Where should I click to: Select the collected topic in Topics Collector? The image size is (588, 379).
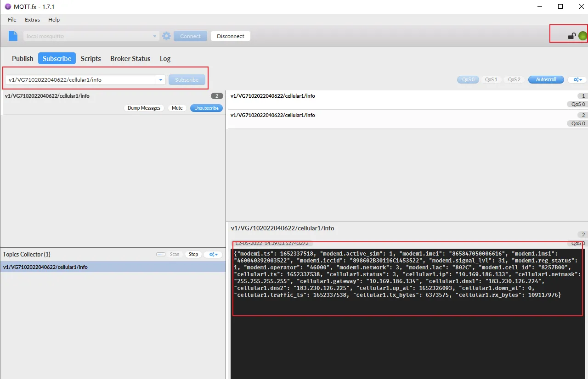point(113,267)
